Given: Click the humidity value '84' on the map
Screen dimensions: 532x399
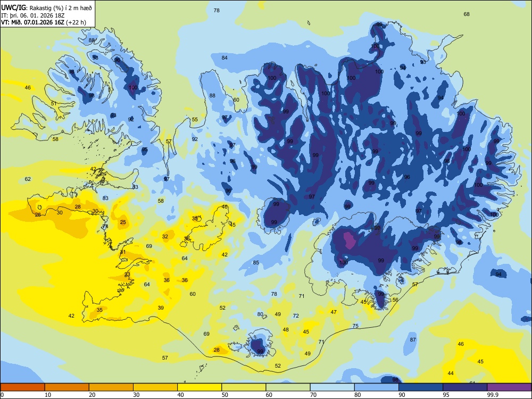Looking at the screenshot, I should (x=225, y=57).
